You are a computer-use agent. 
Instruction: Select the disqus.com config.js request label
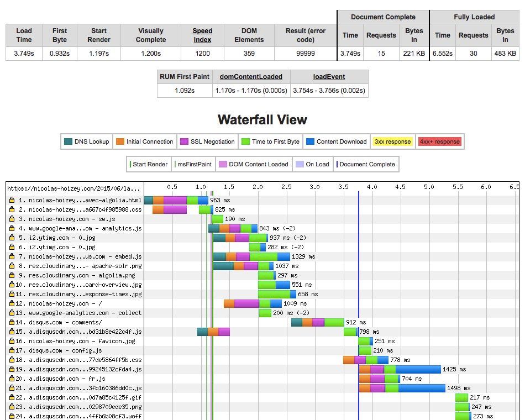click(65, 350)
